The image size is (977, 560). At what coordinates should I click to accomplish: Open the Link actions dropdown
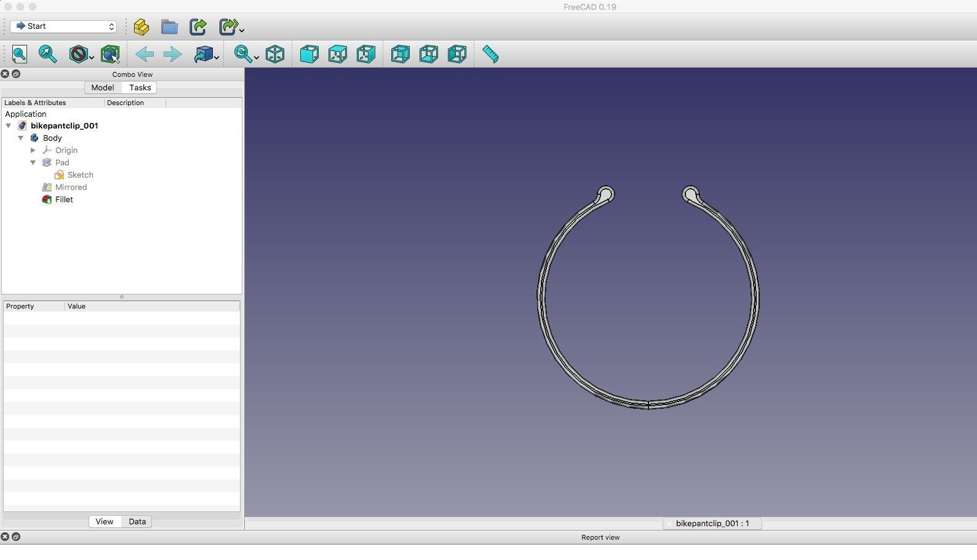[x=242, y=30]
